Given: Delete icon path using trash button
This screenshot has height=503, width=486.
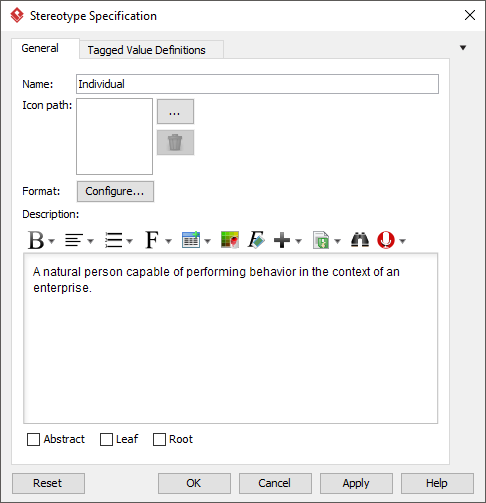Looking at the screenshot, I should [x=175, y=143].
